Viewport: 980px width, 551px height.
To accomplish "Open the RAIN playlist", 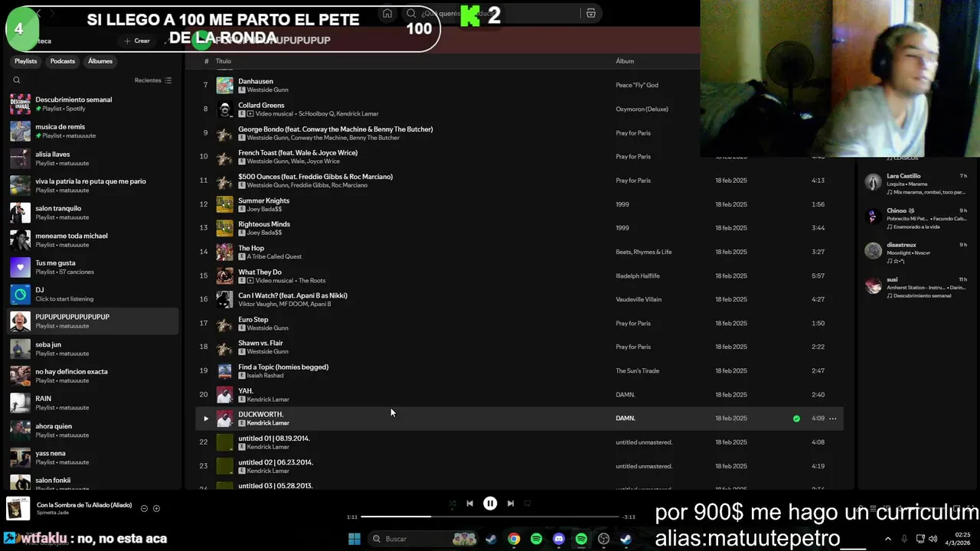I will tap(93, 403).
